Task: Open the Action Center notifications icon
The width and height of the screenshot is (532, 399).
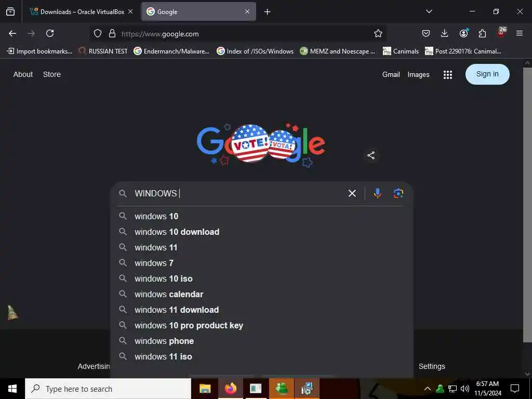Action: click(515, 389)
